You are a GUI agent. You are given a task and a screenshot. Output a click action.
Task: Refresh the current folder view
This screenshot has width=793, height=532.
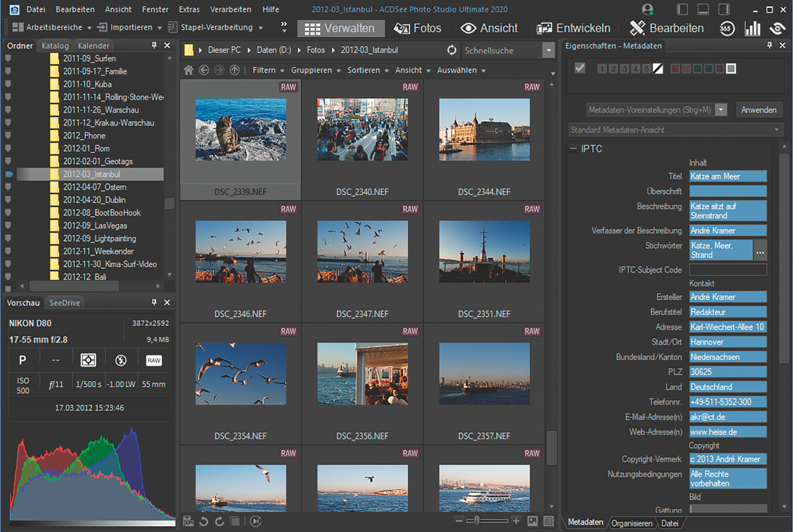point(451,50)
